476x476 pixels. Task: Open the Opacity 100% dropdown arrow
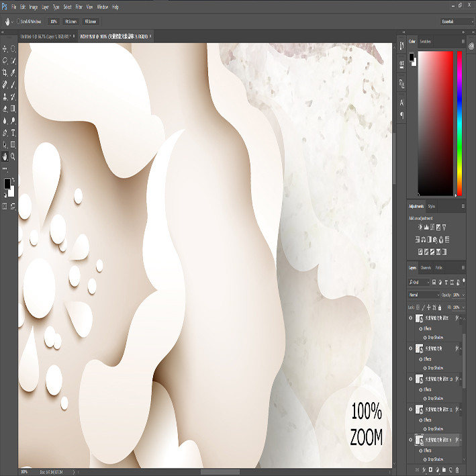click(463, 295)
